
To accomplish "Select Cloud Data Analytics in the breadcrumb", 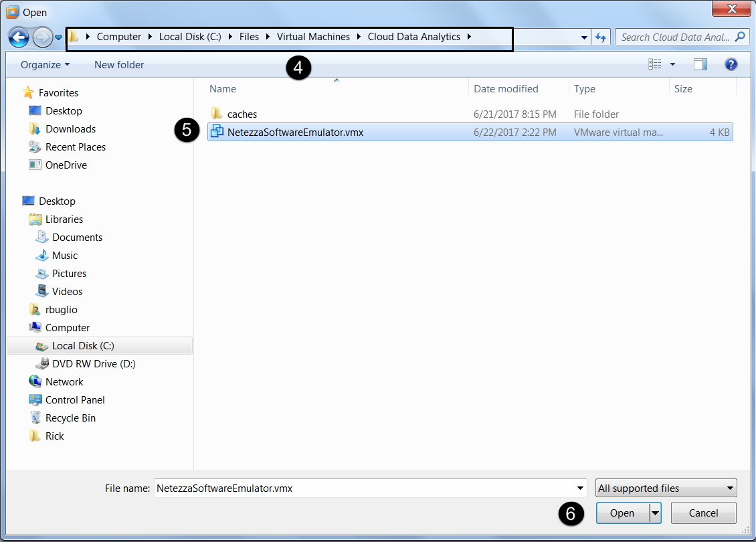I will coord(413,37).
